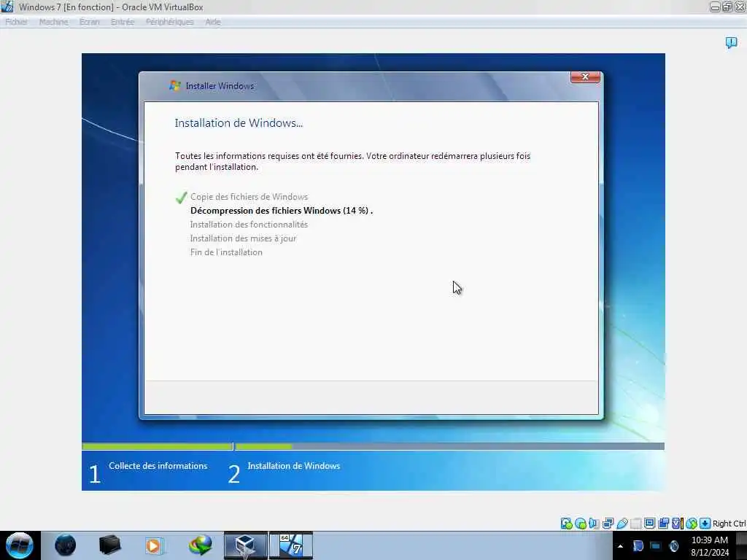This screenshot has height=560, width=747.
Task: Open volume speaker tray icon
Action: point(673,546)
